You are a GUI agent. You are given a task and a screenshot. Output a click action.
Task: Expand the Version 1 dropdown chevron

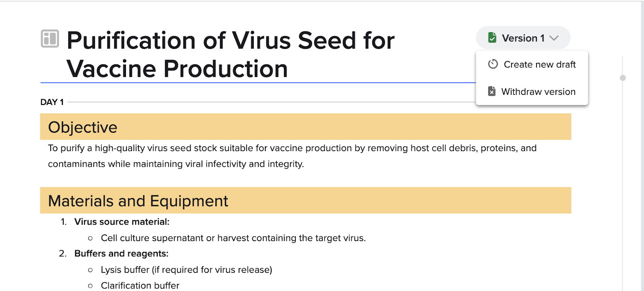[554, 38]
